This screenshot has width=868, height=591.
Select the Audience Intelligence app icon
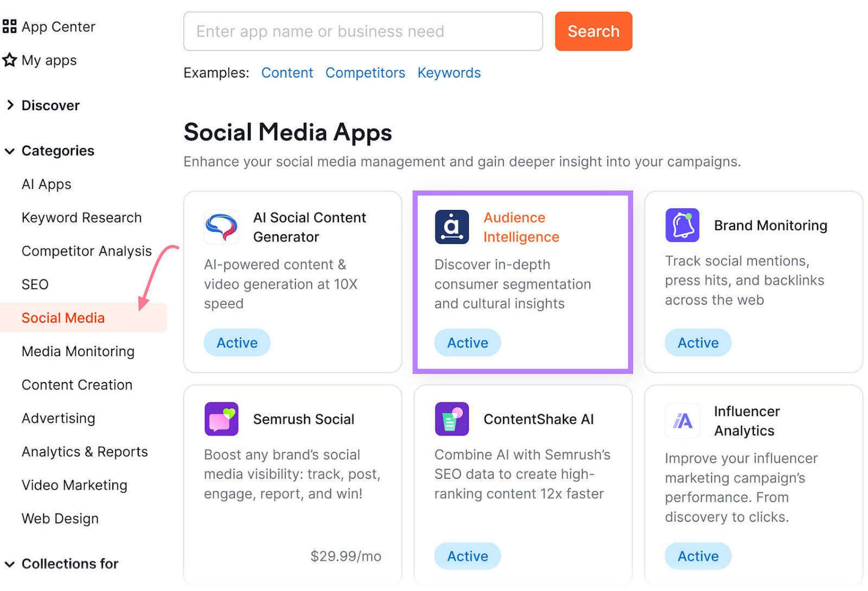click(453, 227)
